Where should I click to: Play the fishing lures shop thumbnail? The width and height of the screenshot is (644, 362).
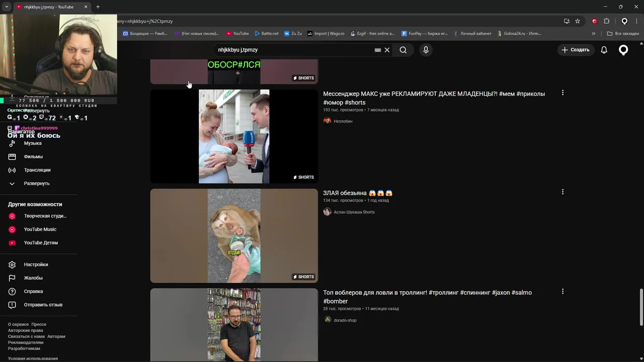point(234,325)
